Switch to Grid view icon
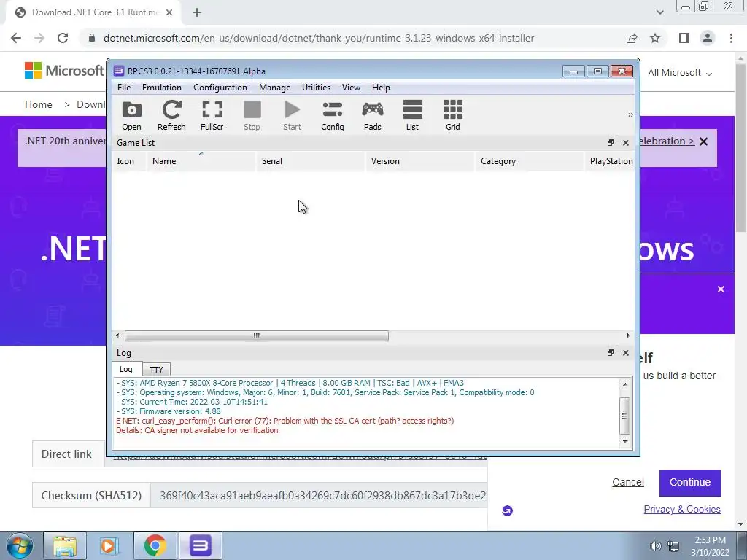 (x=452, y=115)
